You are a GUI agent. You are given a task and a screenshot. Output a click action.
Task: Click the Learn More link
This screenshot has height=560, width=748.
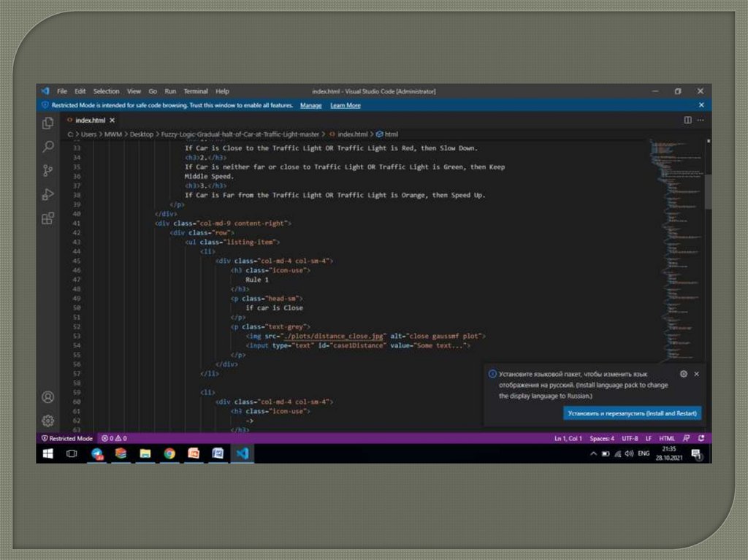[x=345, y=106]
